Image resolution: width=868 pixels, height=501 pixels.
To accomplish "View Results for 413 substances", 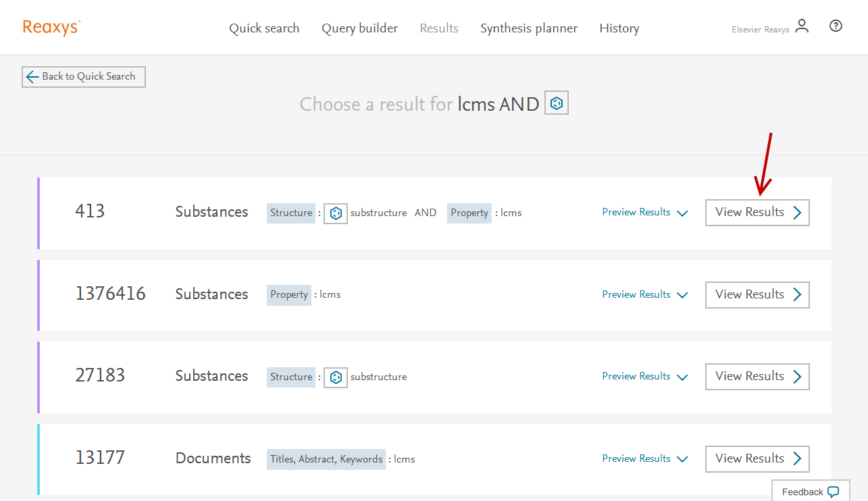I will (757, 213).
